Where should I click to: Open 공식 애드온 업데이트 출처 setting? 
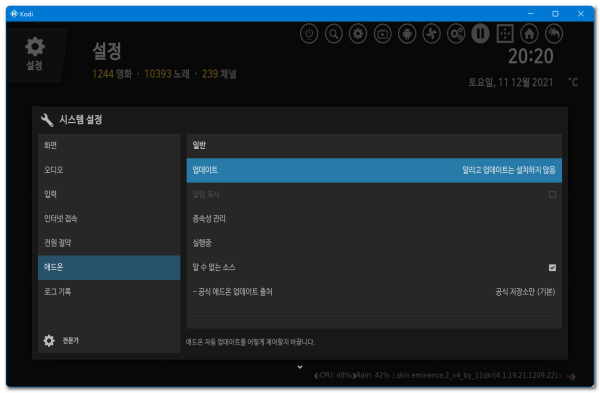[374, 292]
